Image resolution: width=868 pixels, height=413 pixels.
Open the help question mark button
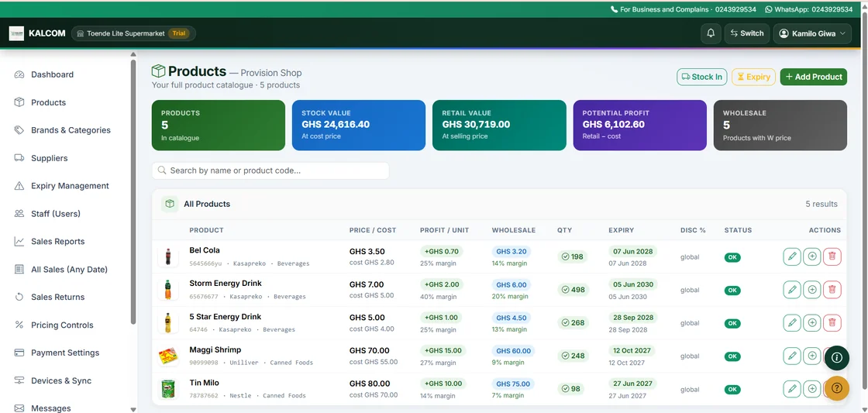click(x=836, y=387)
